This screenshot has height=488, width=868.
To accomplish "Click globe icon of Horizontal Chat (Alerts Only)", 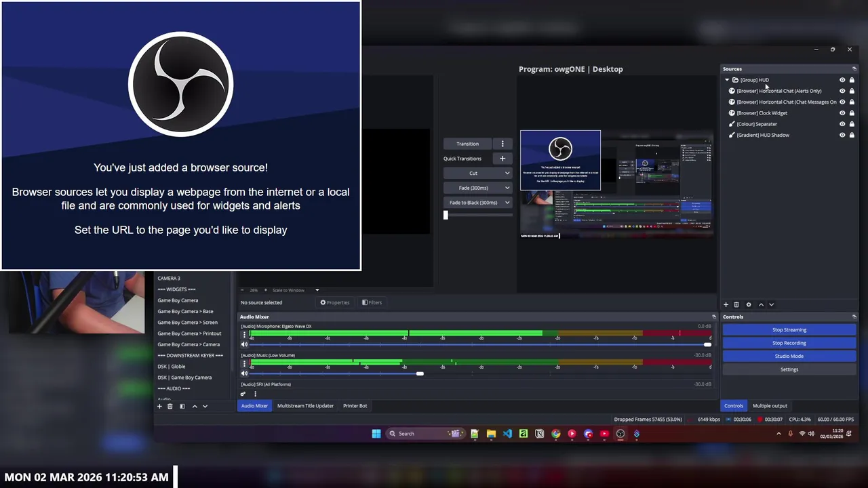I will pos(732,91).
